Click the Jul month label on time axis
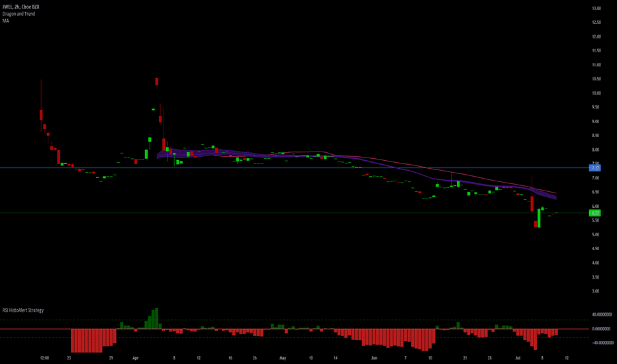Viewport: 617px width, 364px height. tap(518, 358)
